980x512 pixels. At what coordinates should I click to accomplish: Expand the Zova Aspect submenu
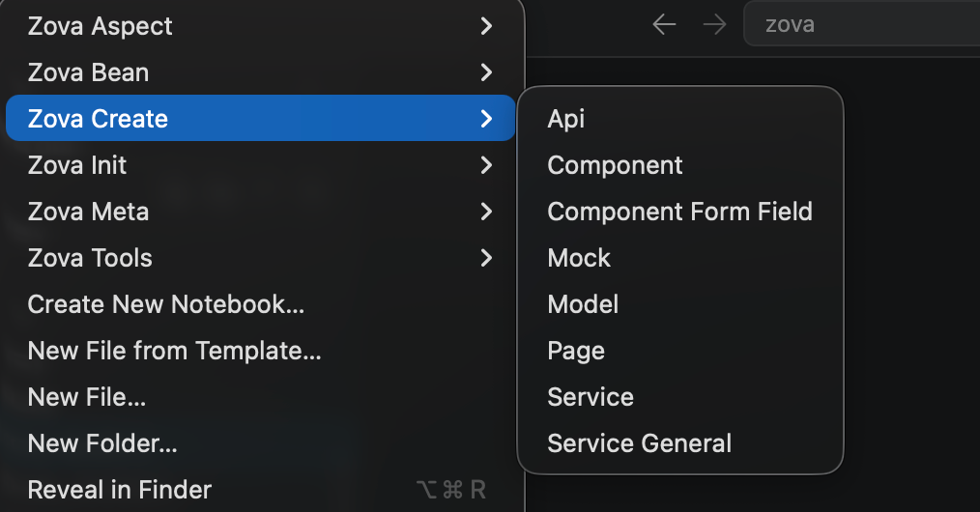click(x=261, y=26)
